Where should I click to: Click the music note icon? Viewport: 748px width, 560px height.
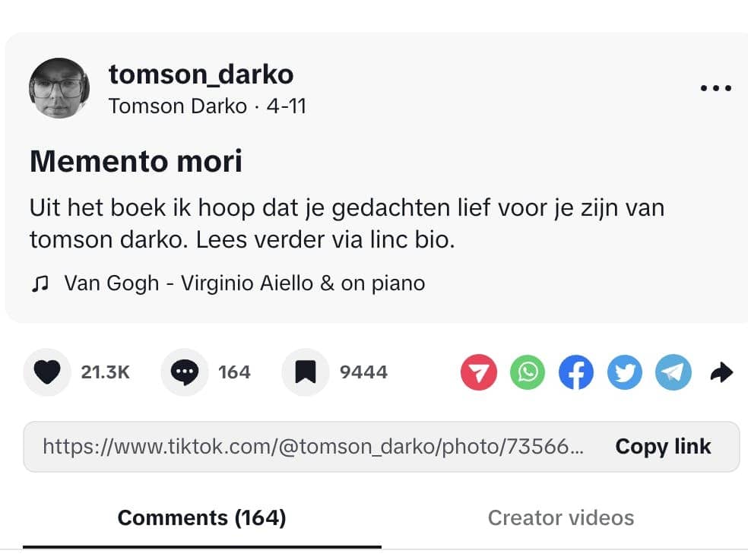(39, 283)
